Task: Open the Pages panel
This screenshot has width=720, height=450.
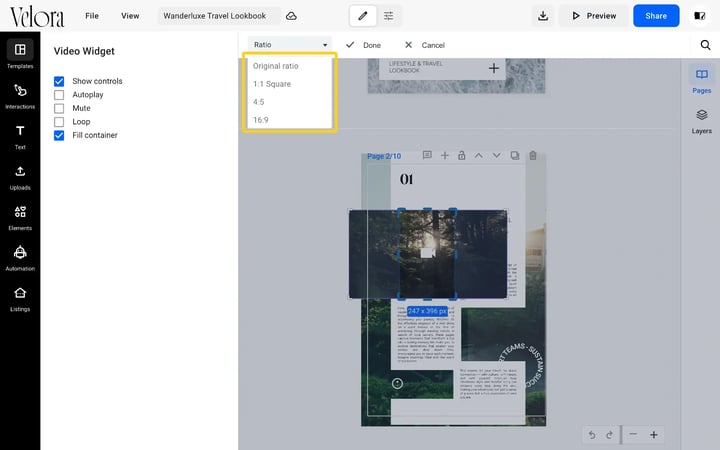Action: pos(701,80)
